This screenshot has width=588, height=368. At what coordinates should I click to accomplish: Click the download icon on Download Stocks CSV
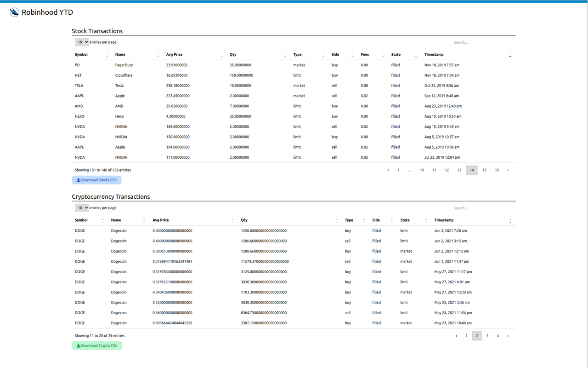pos(78,180)
